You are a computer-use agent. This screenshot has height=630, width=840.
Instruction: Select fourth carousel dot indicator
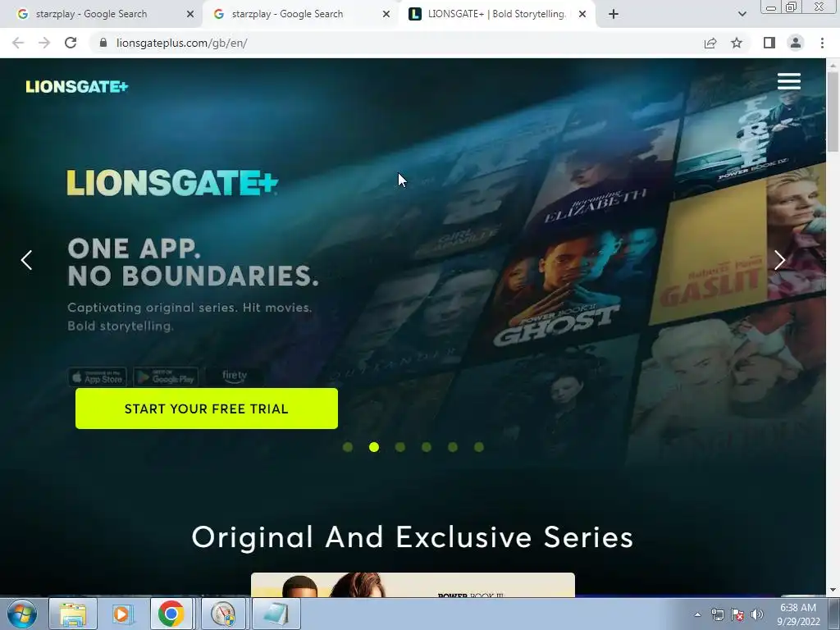point(427,447)
